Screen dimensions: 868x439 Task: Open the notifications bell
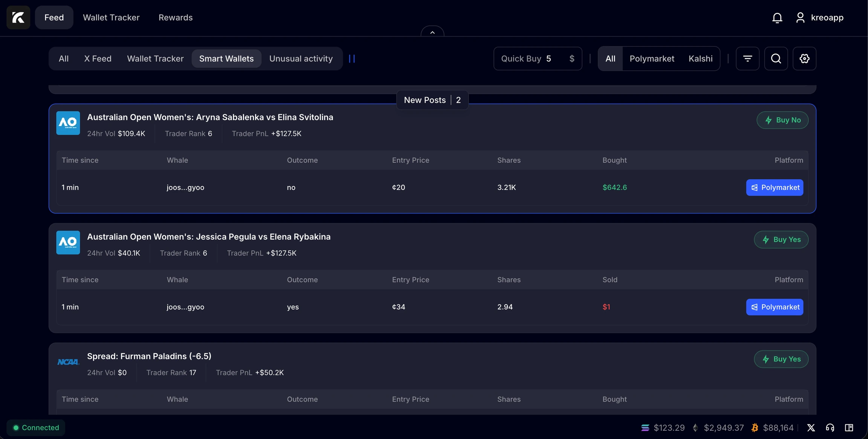(x=777, y=18)
